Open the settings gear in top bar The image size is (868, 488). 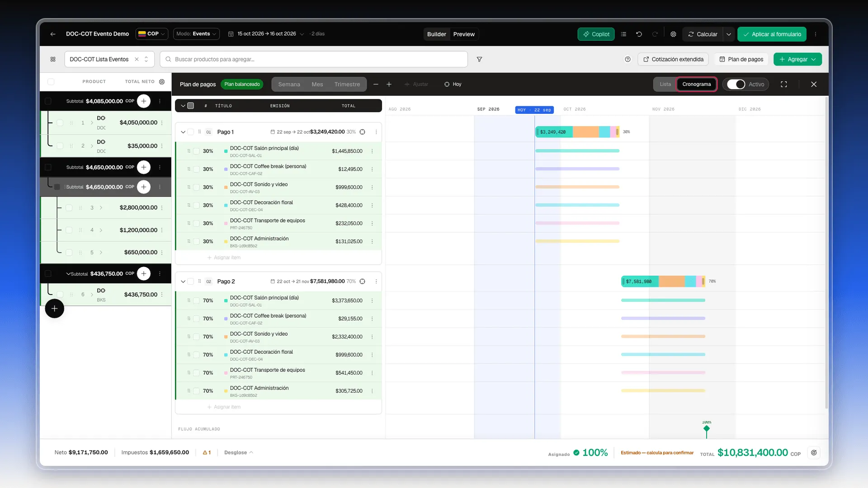[673, 34]
